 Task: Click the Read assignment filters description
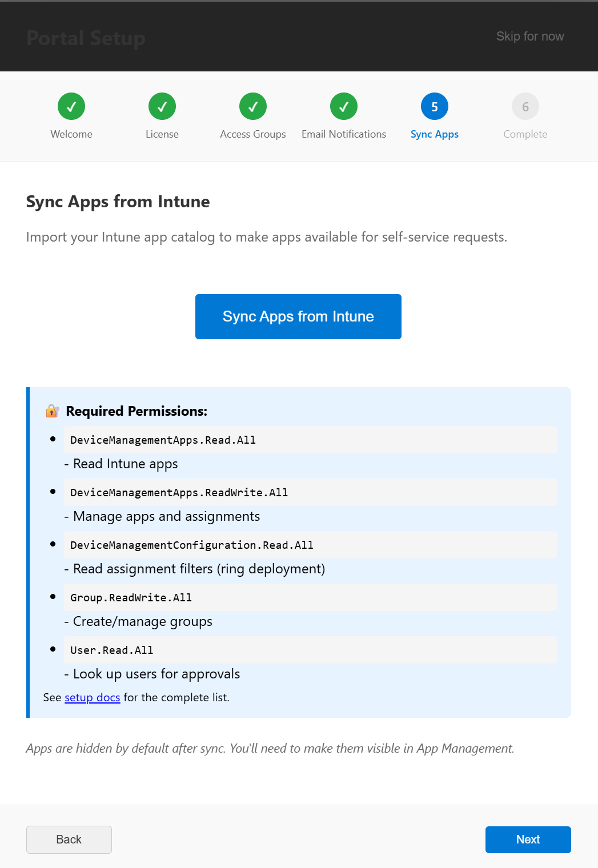[x=195, y=569]
